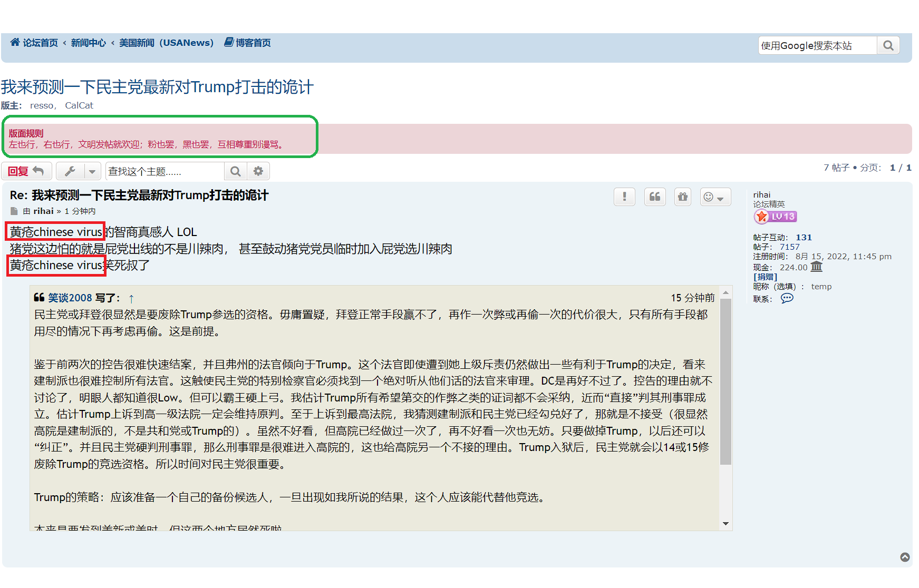Expand the topic tools dropdown arrow

pos(92,171)
